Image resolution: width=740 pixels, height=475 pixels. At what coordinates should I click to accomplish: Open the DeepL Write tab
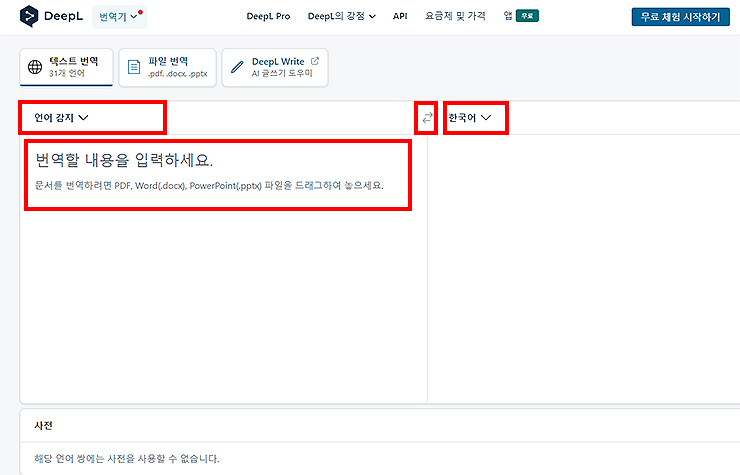(275, 67)
